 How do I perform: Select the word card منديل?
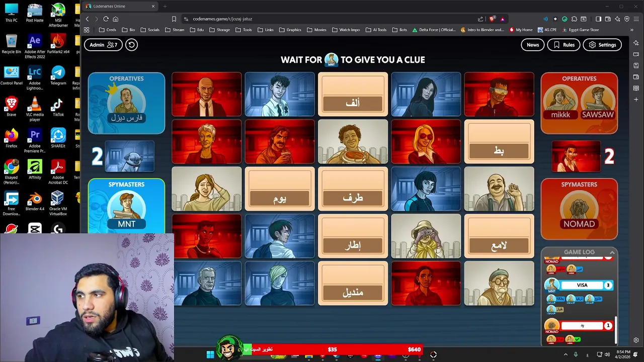pyautogui.click(x=353, y=284)
